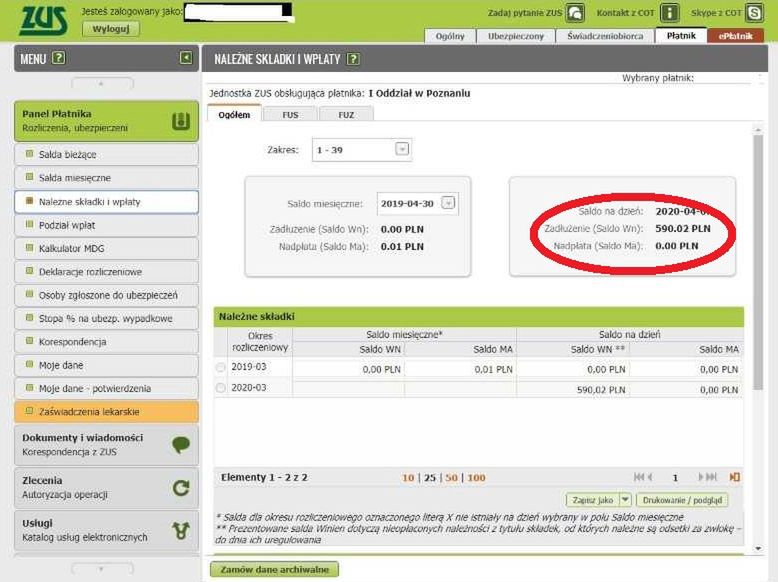
Task: Expand menu upward with top arrow handle
Action: (x=102, y=83)
